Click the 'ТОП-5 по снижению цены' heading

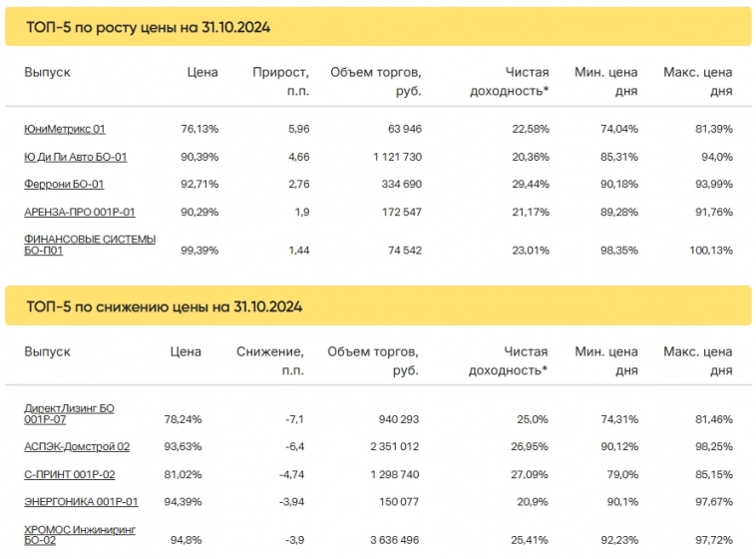point(163,306)
